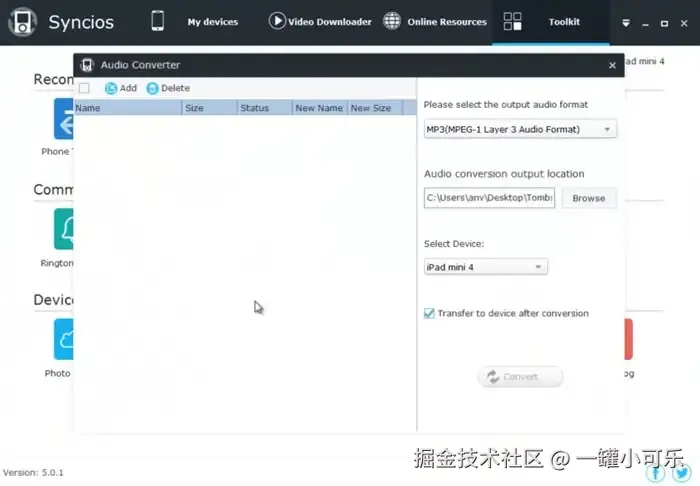Click the Audio Converter dialog icon
The height and width of the screenshot is (486, 700).
click(87, 65)
